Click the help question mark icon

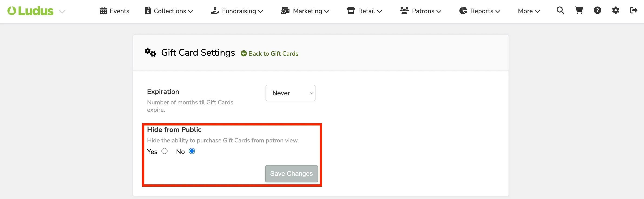[597, 10]
